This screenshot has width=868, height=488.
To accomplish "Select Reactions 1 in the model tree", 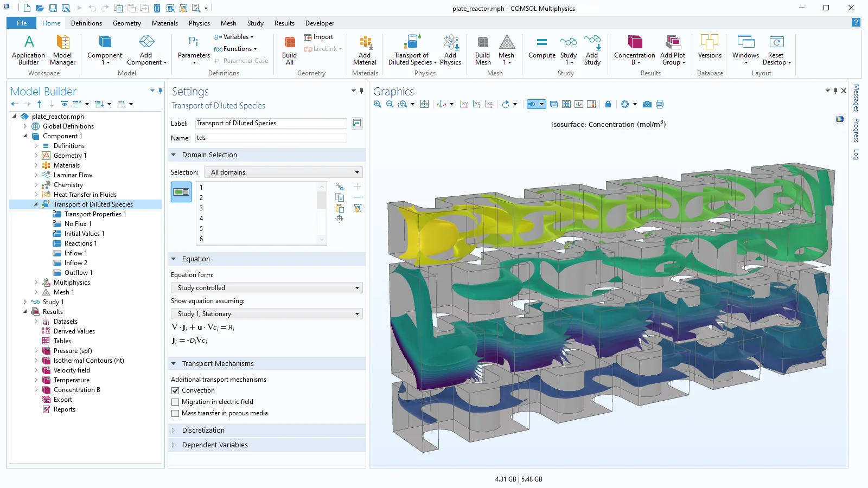I will click(80, 243).
